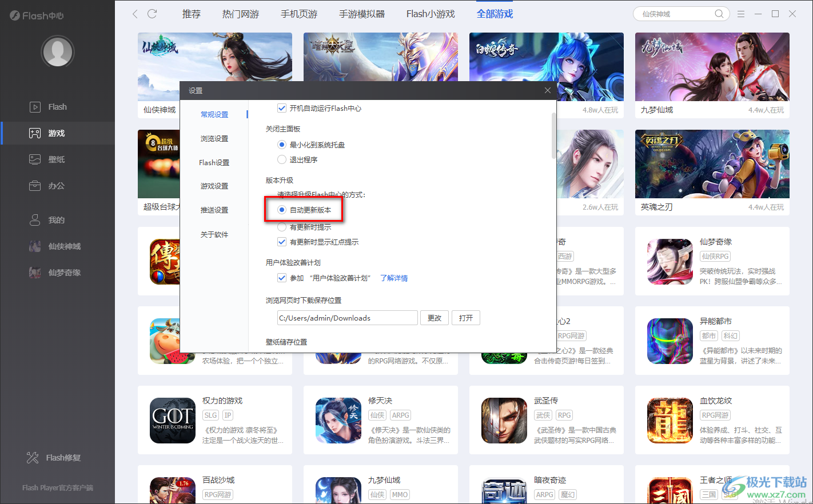813x504 pixels.
Task: Switch to 推送设置 settings tab
Action: [214, 210]
